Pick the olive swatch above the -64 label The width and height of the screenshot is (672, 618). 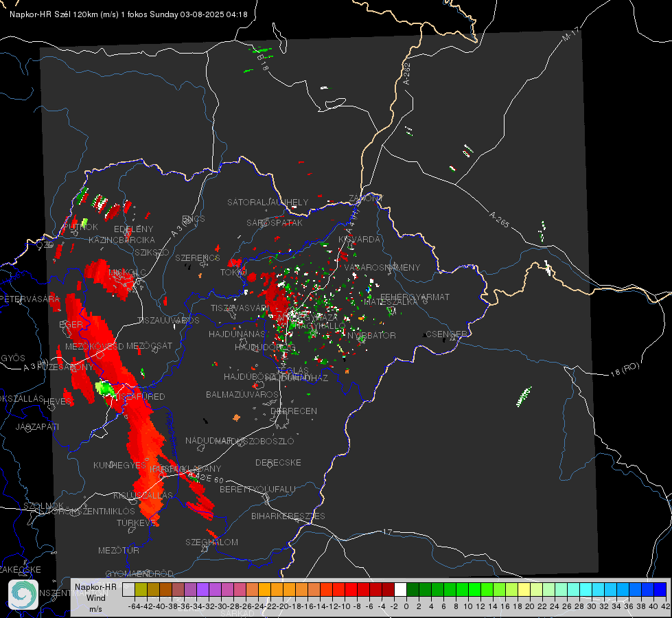point(141,589)
